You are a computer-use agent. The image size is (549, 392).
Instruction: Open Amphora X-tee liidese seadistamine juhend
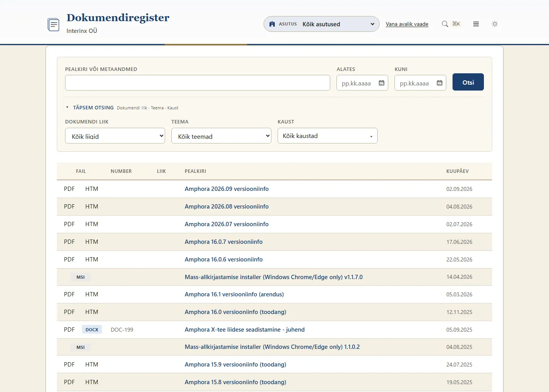click(x=245, y=330)
